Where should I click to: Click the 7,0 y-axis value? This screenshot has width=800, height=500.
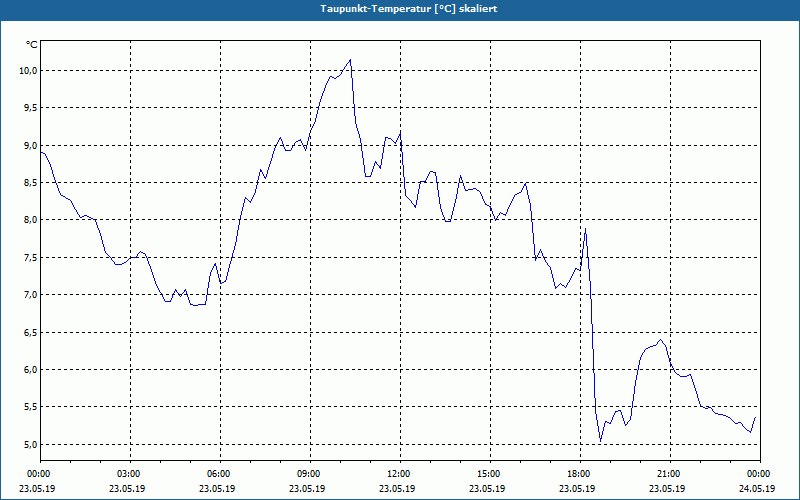(x=31, y=295)
